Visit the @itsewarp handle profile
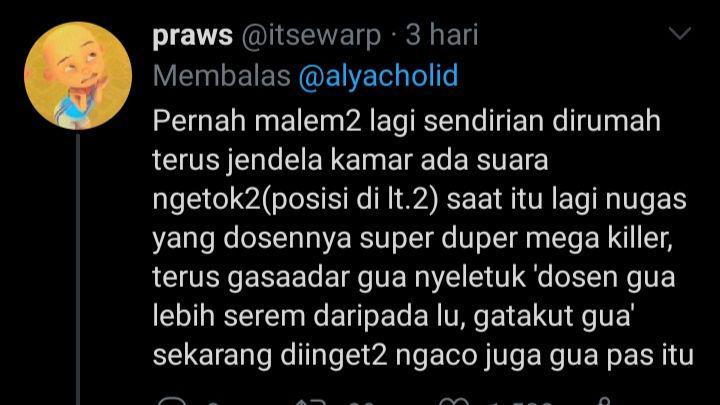The image size is (720, 405). pos(311,35)
